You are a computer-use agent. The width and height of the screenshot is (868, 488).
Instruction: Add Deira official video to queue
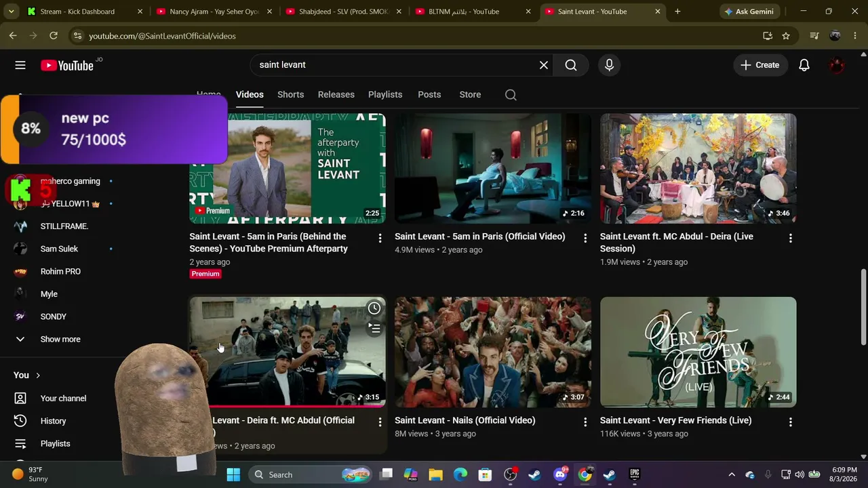(374, 329)
